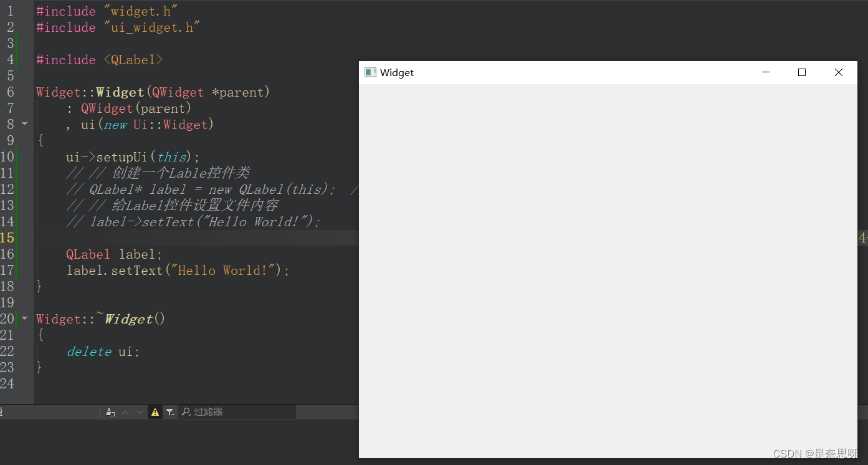Click commented line "// 给Label控件设置文件内容"
The image size is (868, 465).
point(172,206)
